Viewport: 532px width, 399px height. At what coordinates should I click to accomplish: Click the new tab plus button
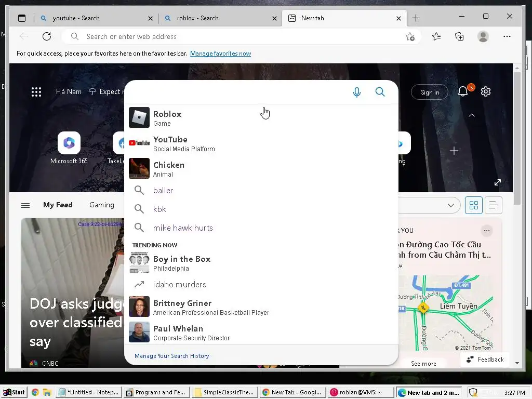click(x=416, y=18)
